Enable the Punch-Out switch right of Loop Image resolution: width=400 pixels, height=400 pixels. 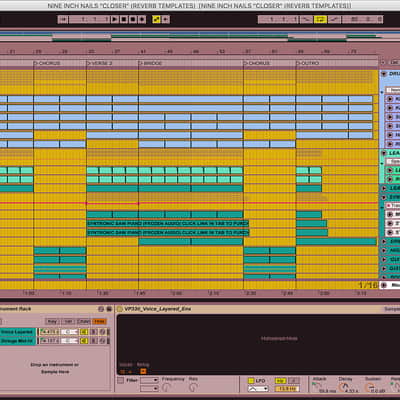(x=334, y=19)
